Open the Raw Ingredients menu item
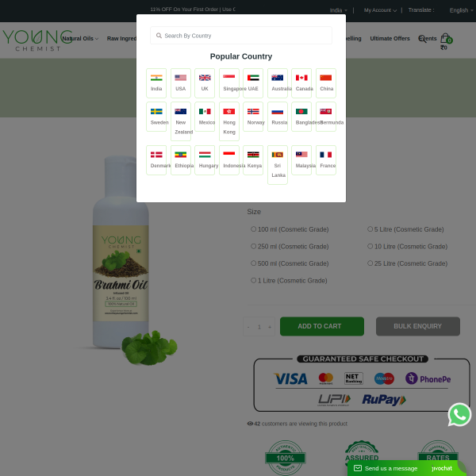 click(121, 39)
